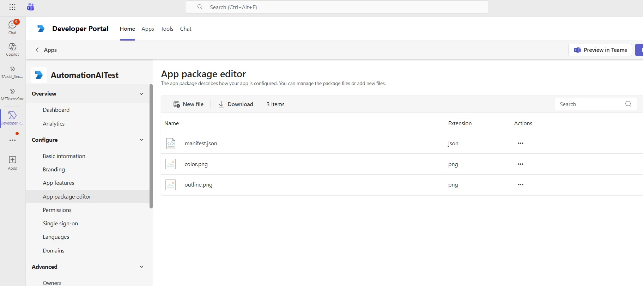Click the Developer Portal title text

(80, 29)
